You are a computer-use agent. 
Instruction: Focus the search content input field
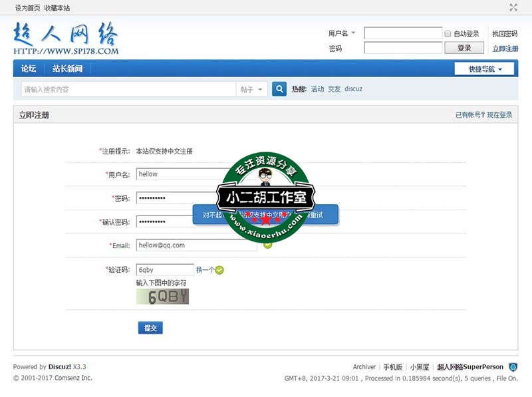[x=128, y=89]
